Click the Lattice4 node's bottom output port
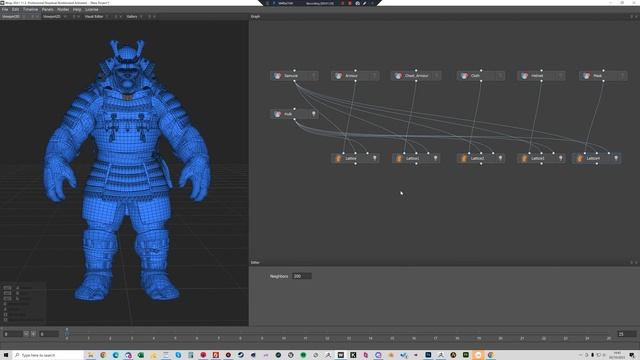The height and width of the screenshot is (360, 640). [597, 164]
